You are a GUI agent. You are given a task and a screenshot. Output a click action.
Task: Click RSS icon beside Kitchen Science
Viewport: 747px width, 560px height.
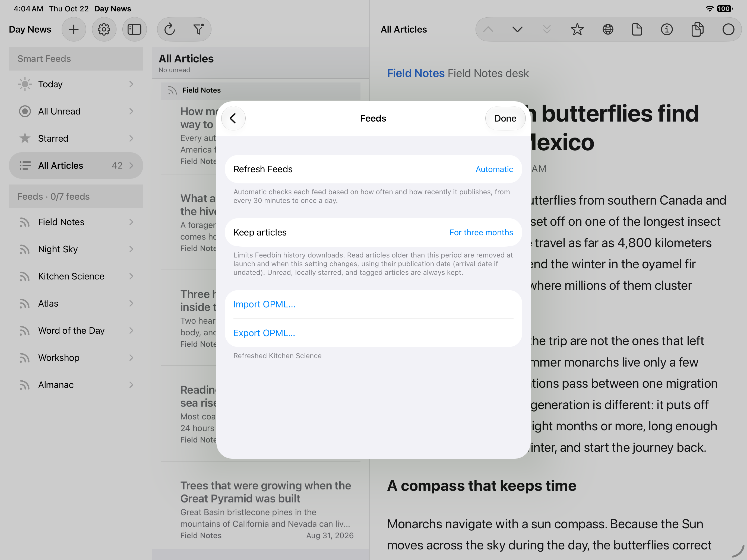(x=24, y=276)
